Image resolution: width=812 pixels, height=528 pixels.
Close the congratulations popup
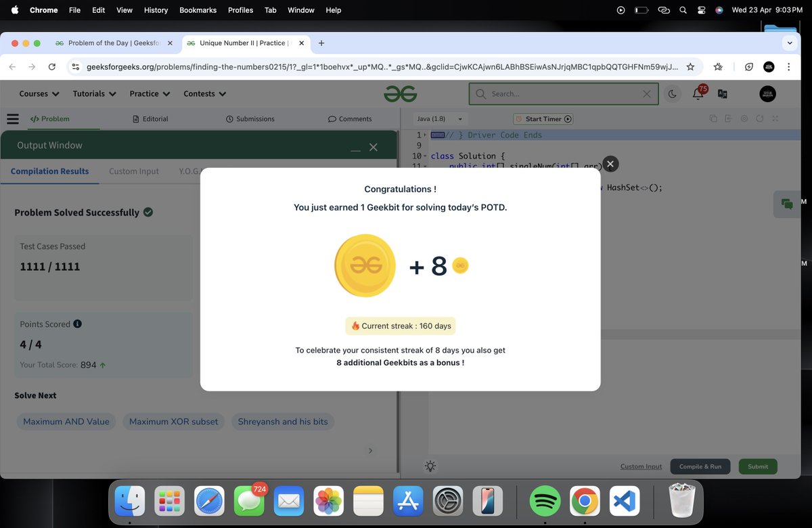[x=610, y=164]
